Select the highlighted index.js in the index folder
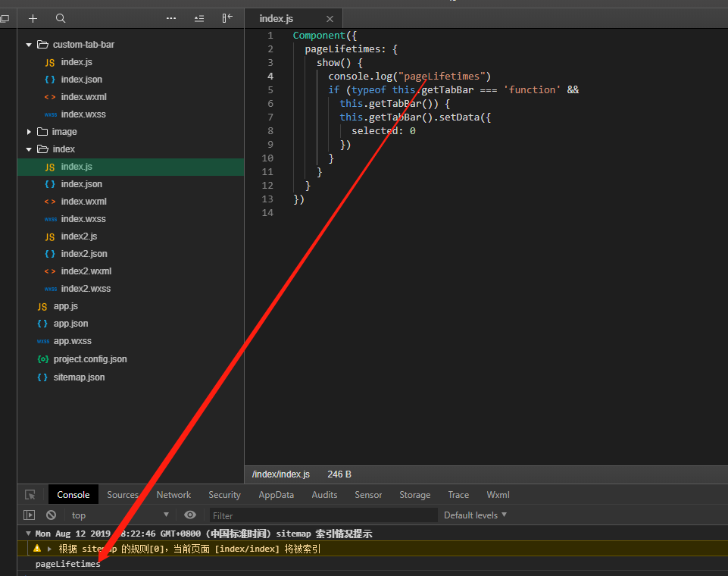 point(131,167)
